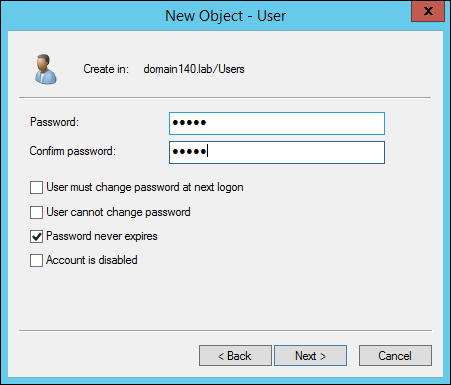Focus the Password input field
The width and height of the screenshot is (451, 385).
click(277, 123)
